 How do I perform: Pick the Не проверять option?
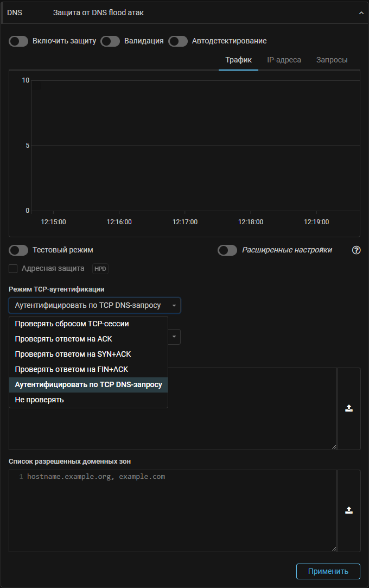click(40, 400)
